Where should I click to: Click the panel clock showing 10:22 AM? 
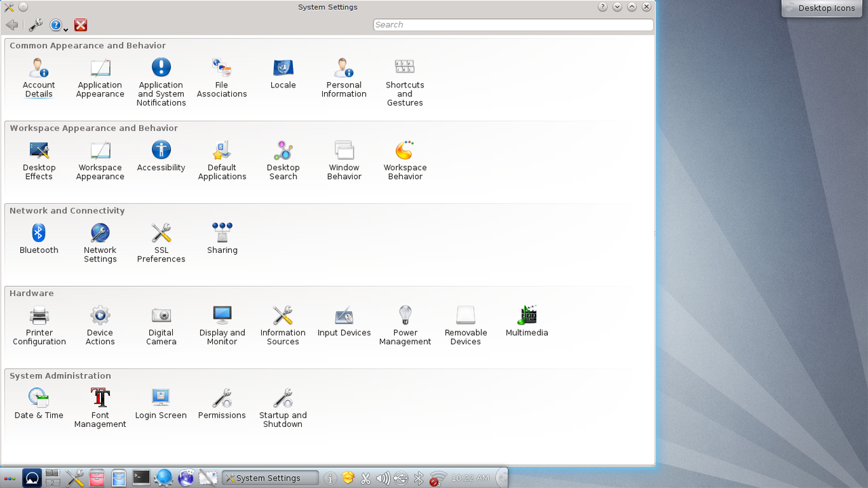pyautogui.click(x=470, y=478)
